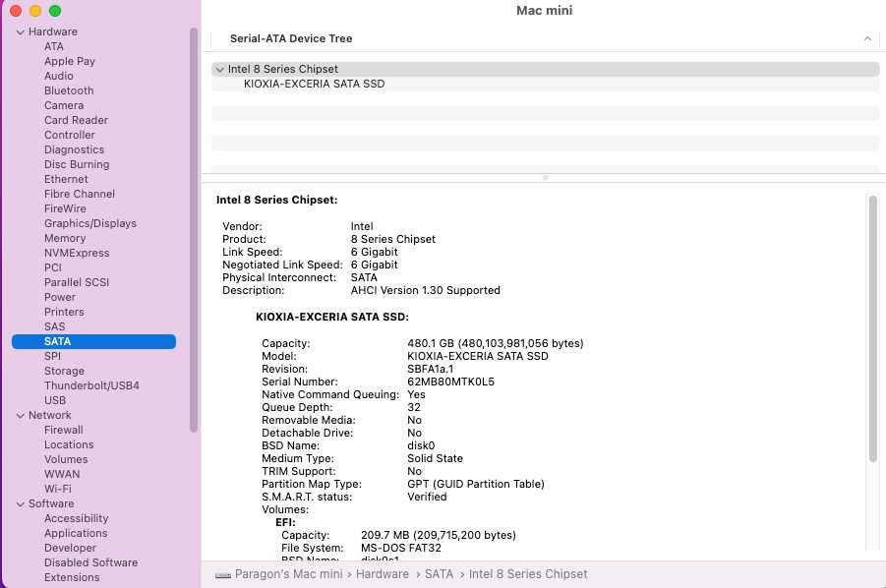Click the GPT (GUID Partition Table) value
Image resolution: width=886 pixels, height=588 pixels.
click(476, 484)
